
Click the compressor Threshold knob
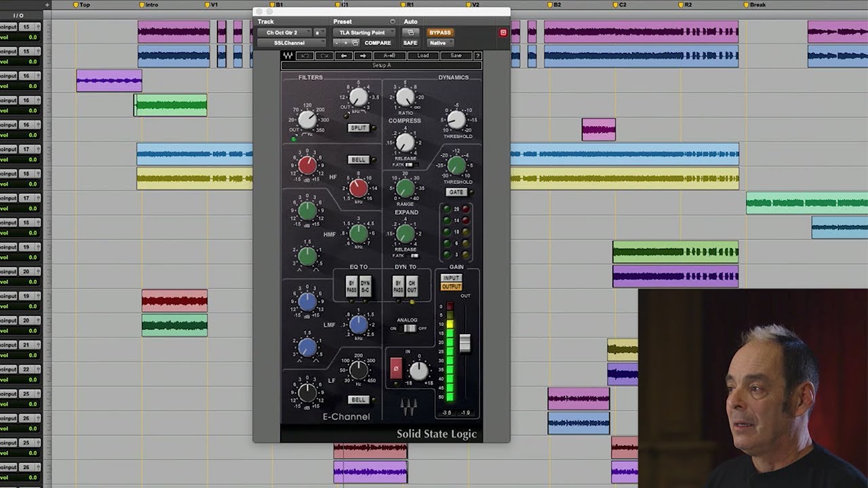456,120
